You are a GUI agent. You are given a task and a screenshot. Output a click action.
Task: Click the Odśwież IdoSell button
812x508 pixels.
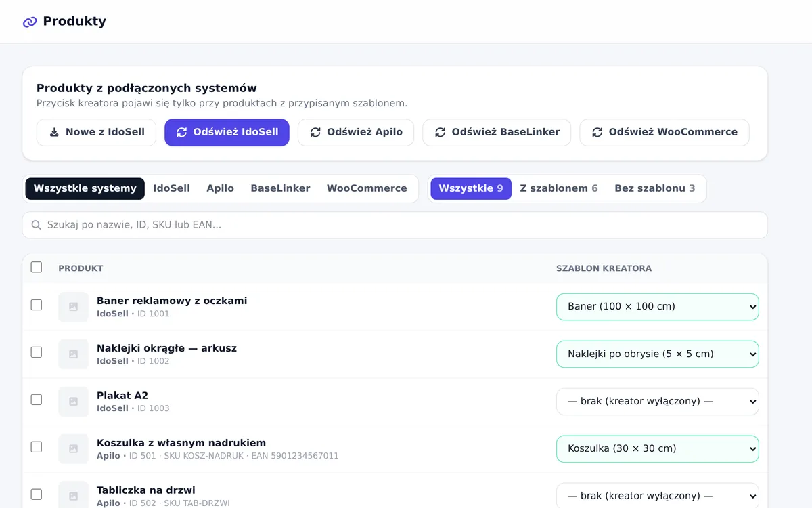tap(227, 133)
